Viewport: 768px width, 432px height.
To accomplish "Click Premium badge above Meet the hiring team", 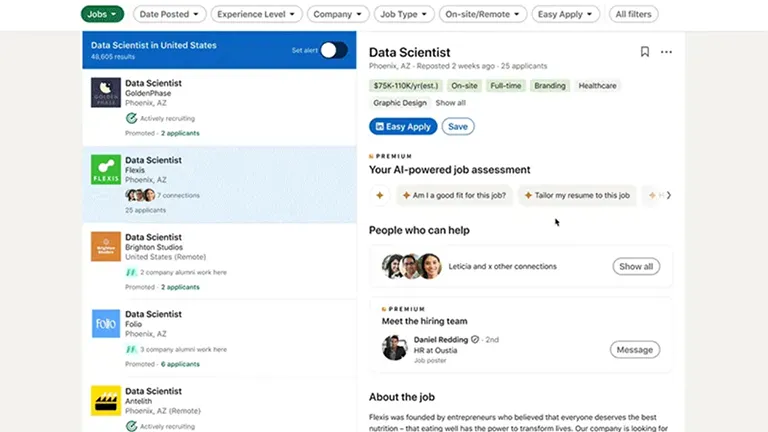I will tap(403, 309).
